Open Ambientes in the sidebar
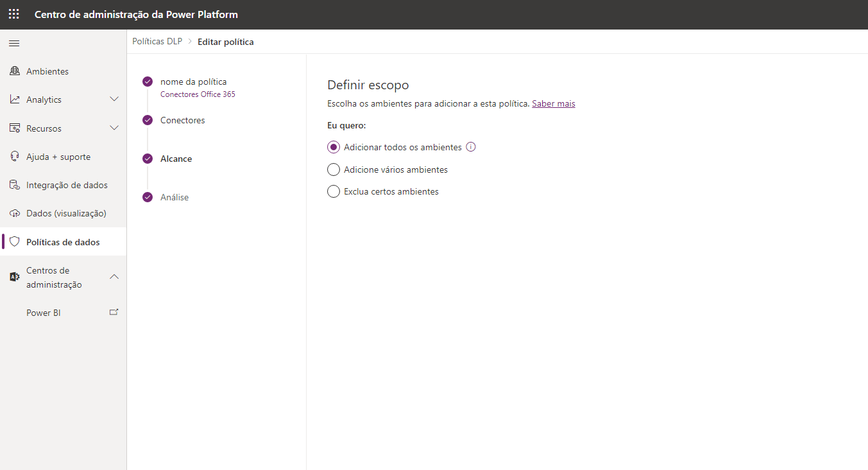 coord(64,71)
